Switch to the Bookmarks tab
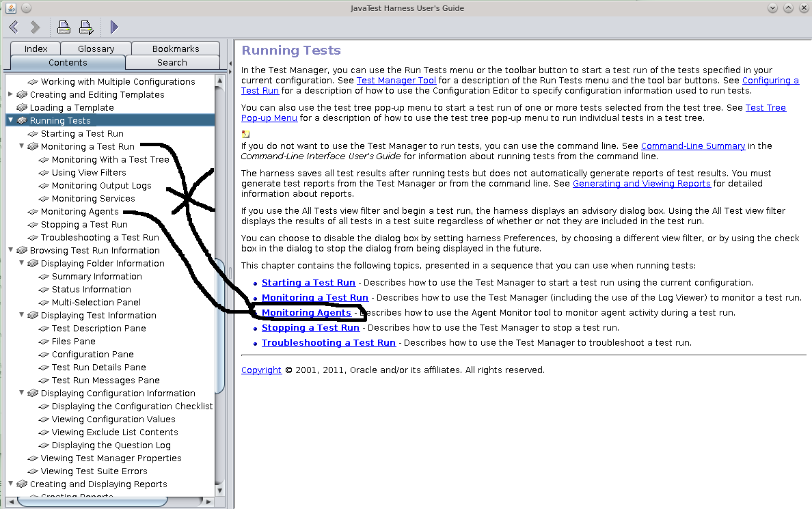The width and height of the screenshot is (812, 509). click(x=176, y=49)
